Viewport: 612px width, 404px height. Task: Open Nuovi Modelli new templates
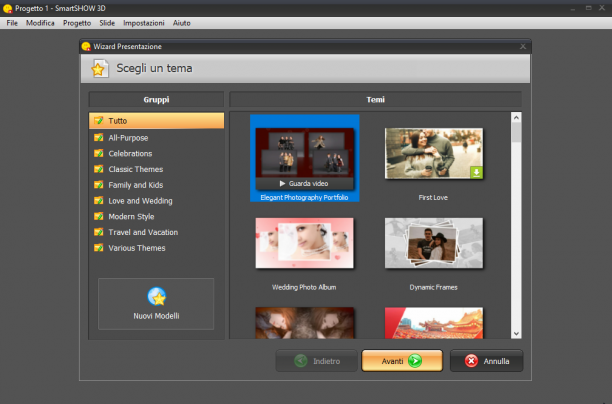click(x=156, y=304)
